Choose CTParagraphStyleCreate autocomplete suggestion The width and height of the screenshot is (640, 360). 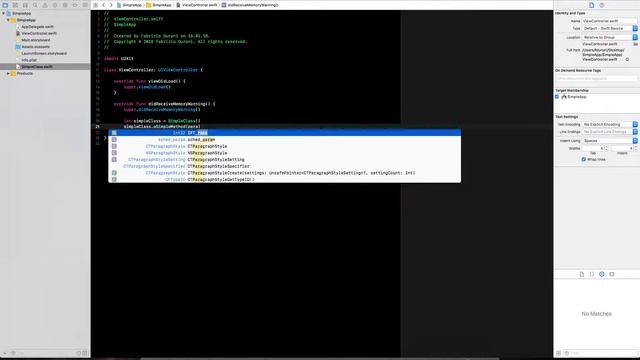coord(284,173)
